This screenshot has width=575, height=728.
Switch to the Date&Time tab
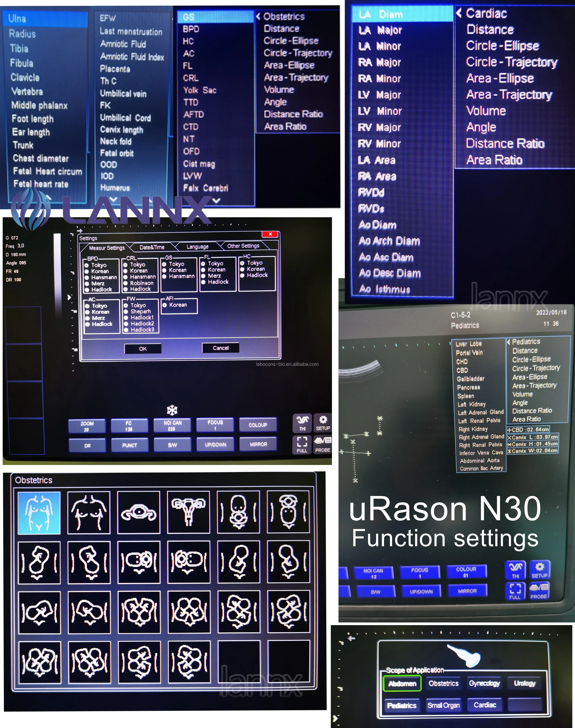point(152,247)
